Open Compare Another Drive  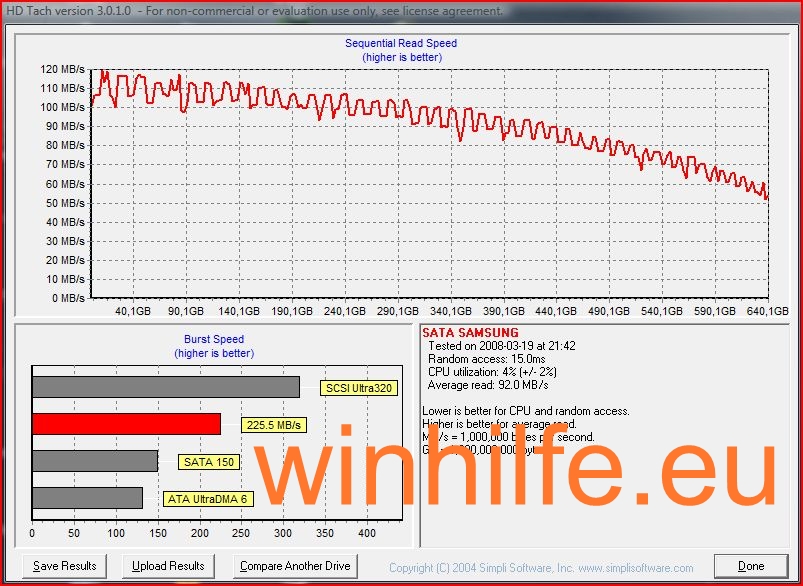(x=295, y=566)
